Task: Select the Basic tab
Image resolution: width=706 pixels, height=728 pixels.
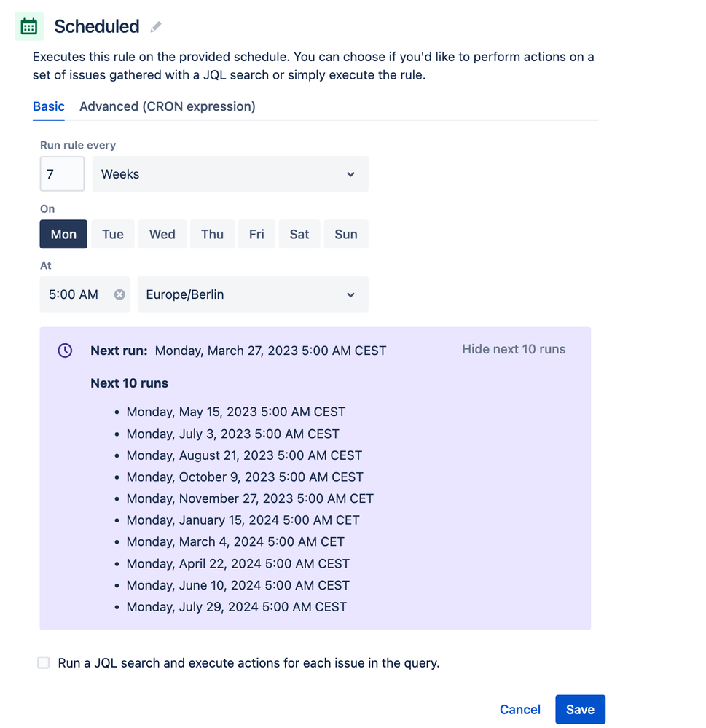Action: click(x=48, y=106)
